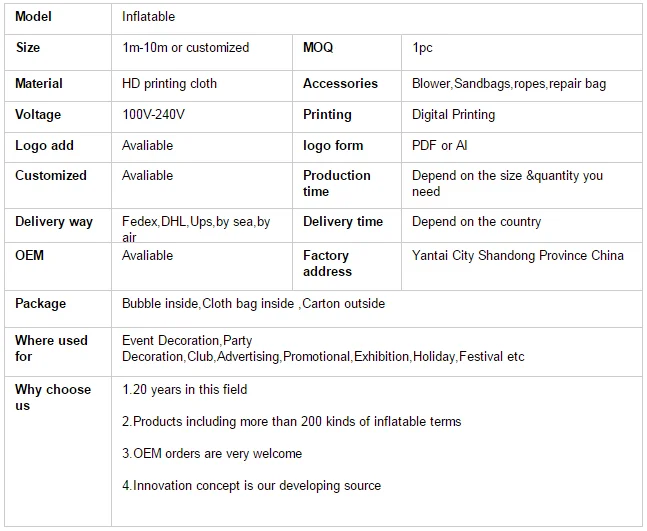
Task: Click "Blower,Sandbags,ropes,repair bag" text
Action: point(509,83)
